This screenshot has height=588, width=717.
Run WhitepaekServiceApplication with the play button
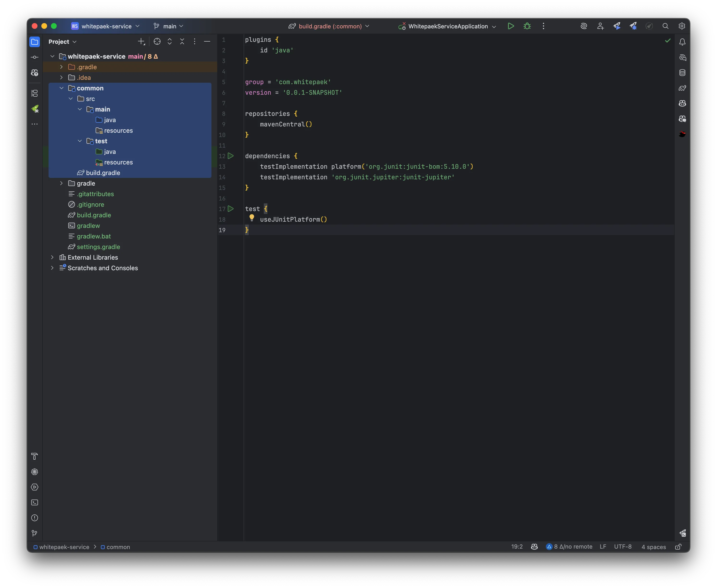pyautogui.click(x=511, y=26)
